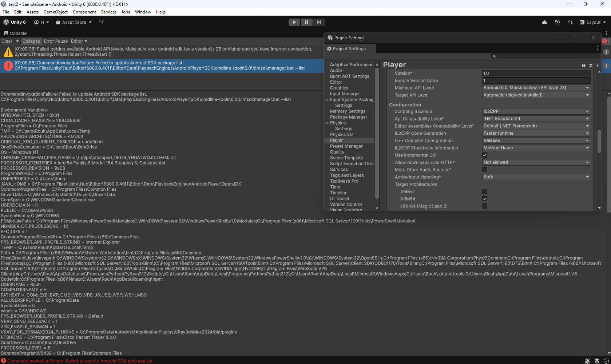Enable x86-64 (Magic Leap 2) checkbox
Screen dimensions: 611x364
pyautogui.click(x=485, y=206)
